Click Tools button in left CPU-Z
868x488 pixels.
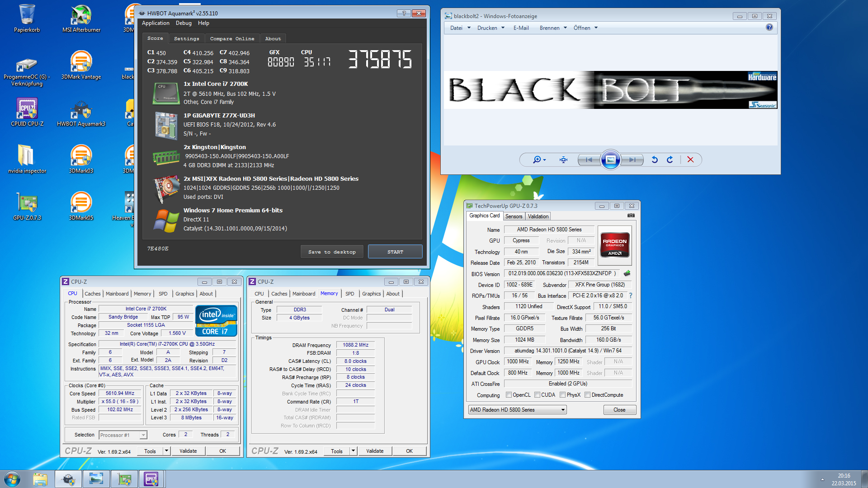click(x=150, y=451)
